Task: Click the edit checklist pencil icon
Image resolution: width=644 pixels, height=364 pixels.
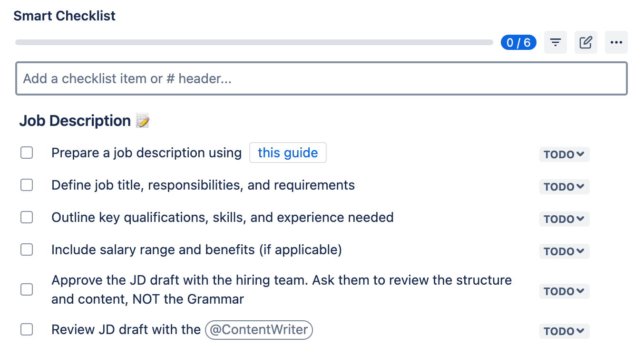Action: pos(585,43)
